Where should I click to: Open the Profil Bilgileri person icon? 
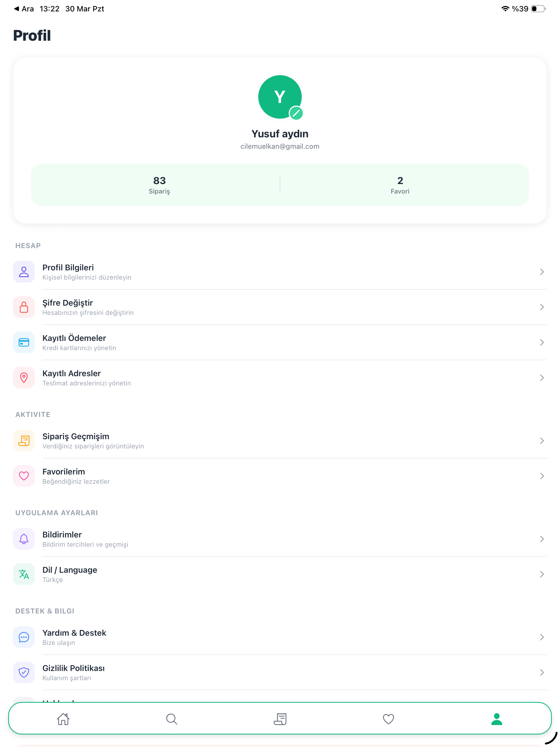[24, 272]
